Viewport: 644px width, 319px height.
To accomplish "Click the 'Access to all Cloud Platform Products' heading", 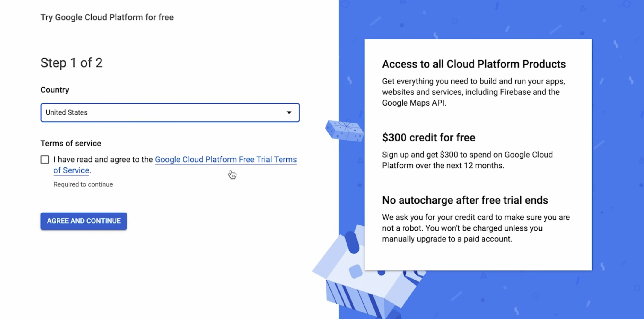I will tap(474, 64).
